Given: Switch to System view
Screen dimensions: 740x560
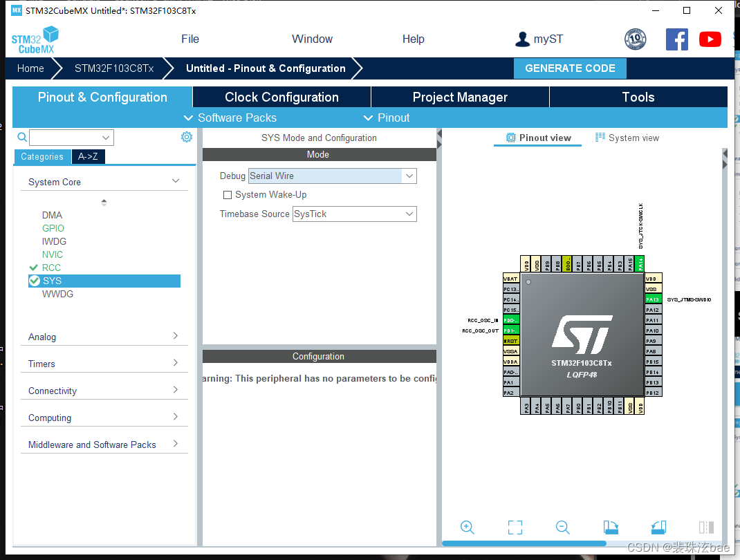Looking at the screenshot, I should pyautogui.click(x=627, y=138).
